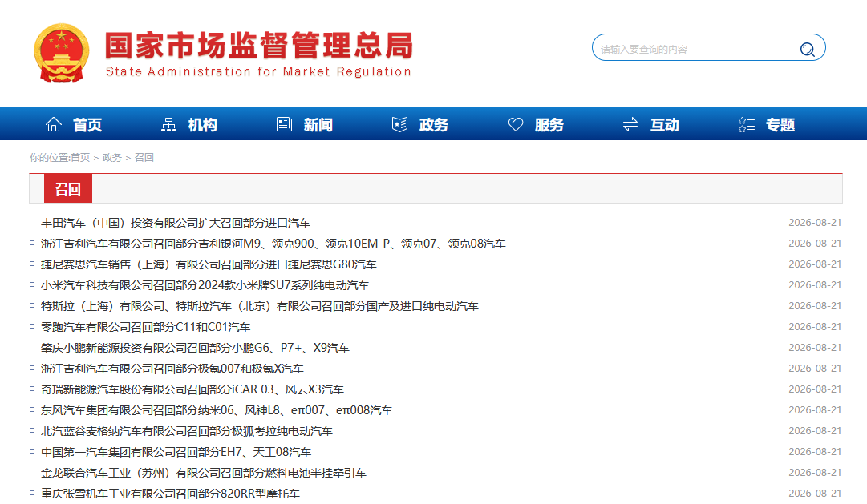Click the date 2026-08-21 on the 小米汽车 row
The image size is (867, 504).
point(815,284)
